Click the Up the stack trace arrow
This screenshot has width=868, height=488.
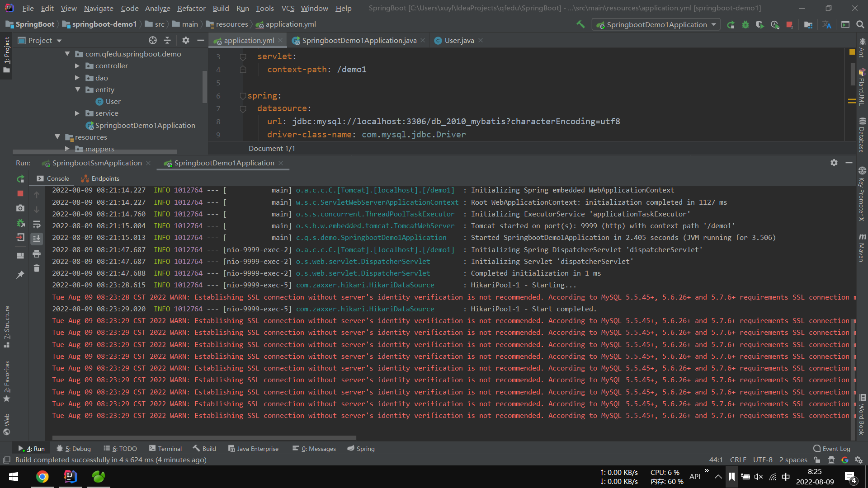tap(37, 194)
